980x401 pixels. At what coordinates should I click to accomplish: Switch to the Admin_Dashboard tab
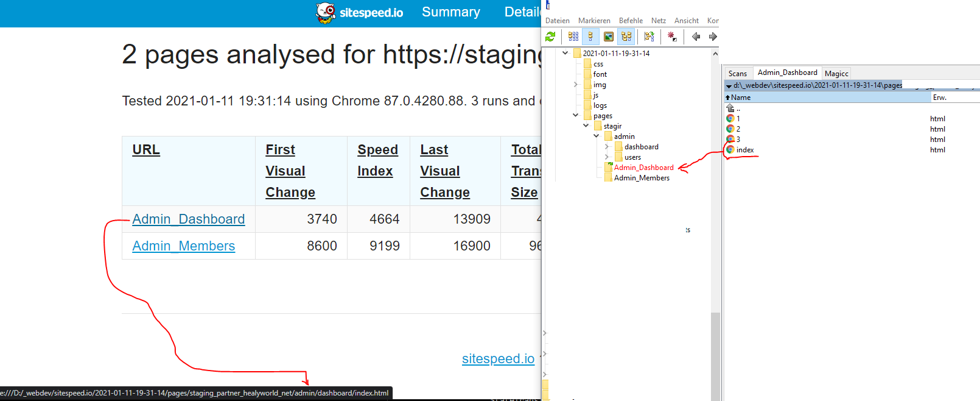coord(788,73)
